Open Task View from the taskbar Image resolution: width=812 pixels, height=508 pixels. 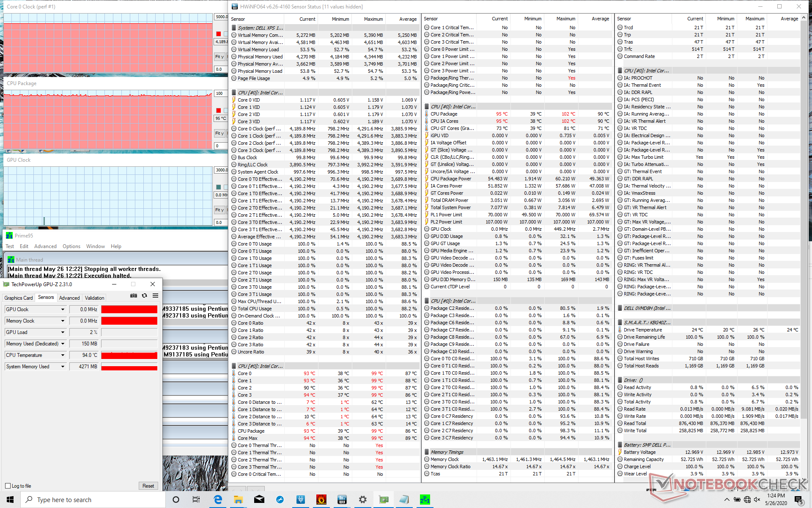tap(196, 500)
